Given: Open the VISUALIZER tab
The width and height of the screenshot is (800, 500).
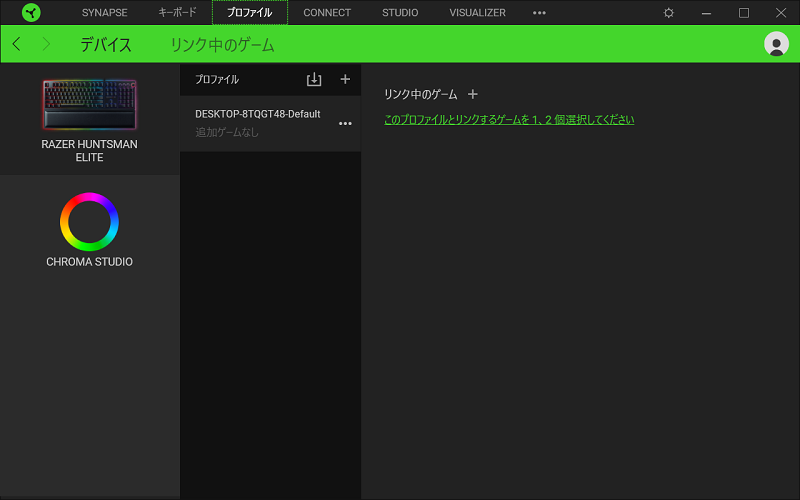Looking at the screenshot, I should tap(478, 12).
